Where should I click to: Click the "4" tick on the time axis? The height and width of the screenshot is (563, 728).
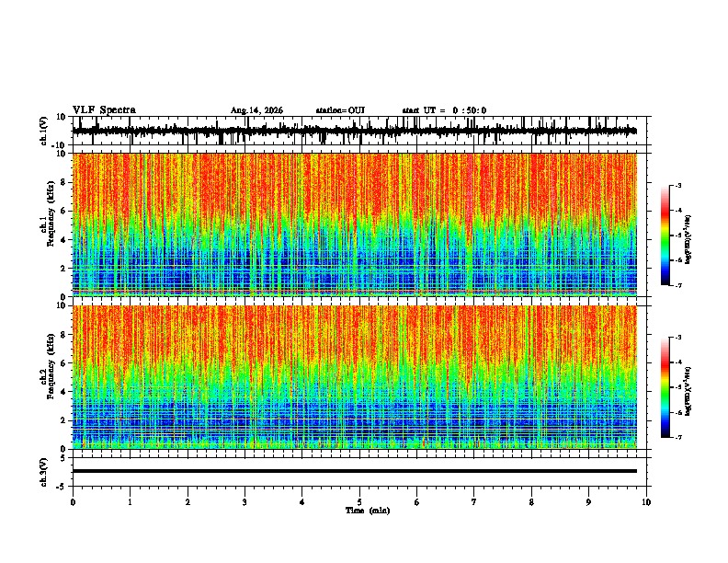click(302, 502)
